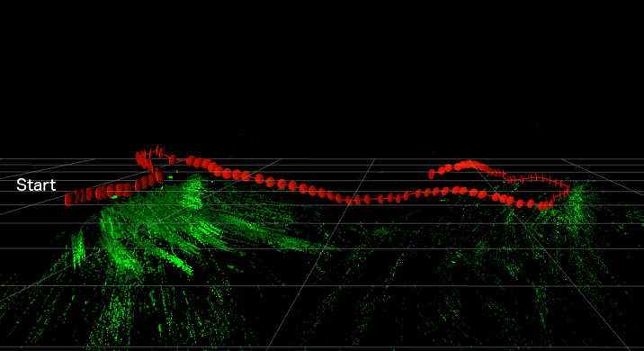The height and width of the screenshot is (351, 644).
Task: Click the small green blob right of the loop crossing
Action: tap(171, 177)
